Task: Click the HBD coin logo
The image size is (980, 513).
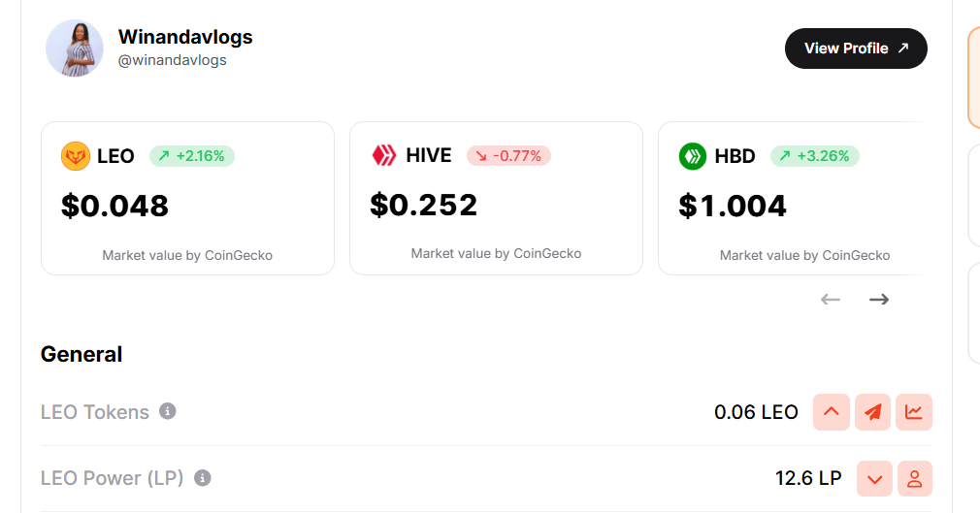Action: point(693,156)
